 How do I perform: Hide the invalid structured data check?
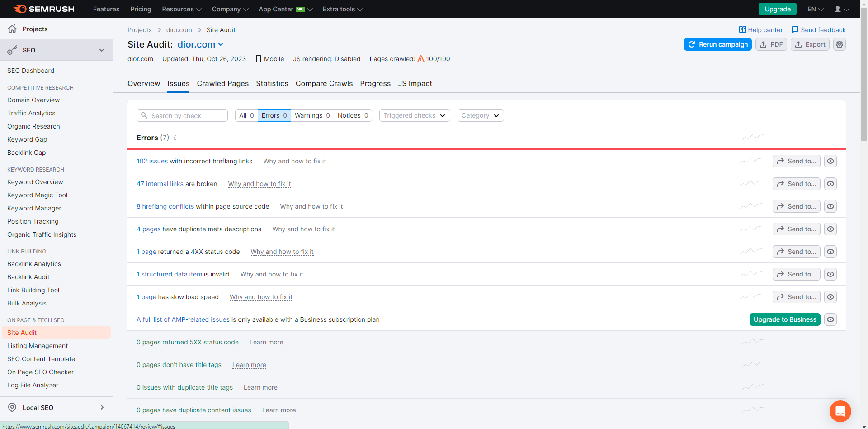[830, 274]
